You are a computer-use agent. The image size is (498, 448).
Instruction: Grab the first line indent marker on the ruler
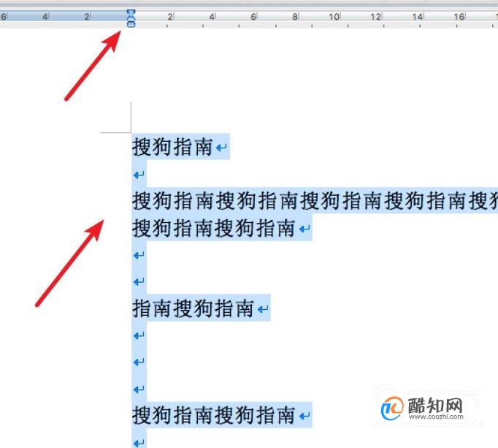coord(131,12)
